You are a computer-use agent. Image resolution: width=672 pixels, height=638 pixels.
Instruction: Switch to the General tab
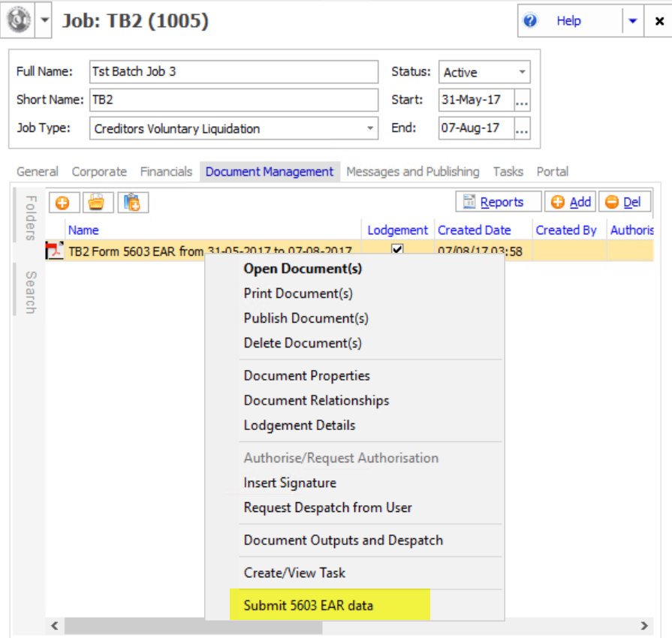(38, 172)
